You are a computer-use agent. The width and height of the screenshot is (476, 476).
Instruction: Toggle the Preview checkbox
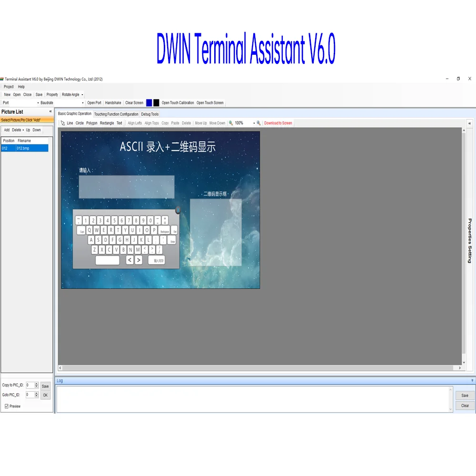(6, 406)
